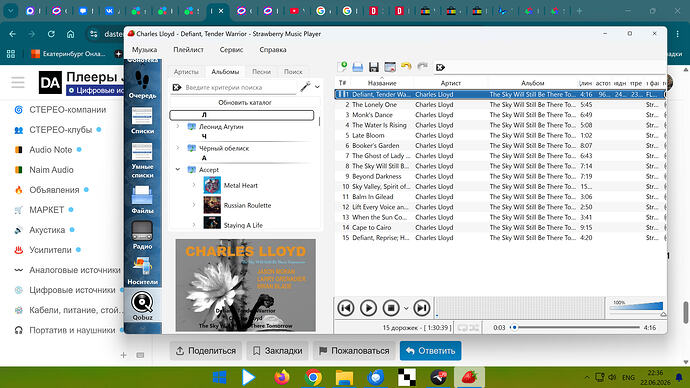Select the Metal Heart album cover
This screenshot has height=388, width=690.
click(212, 185)
